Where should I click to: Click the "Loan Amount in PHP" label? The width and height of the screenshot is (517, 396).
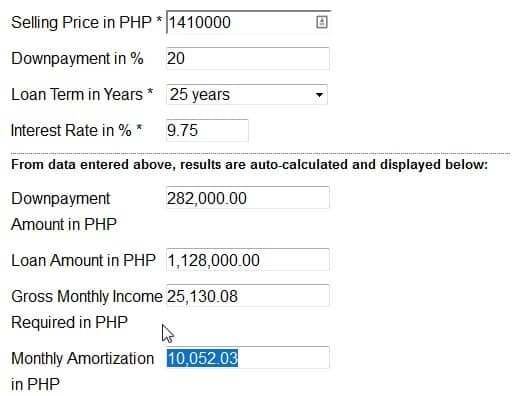[x=83, y=260]
